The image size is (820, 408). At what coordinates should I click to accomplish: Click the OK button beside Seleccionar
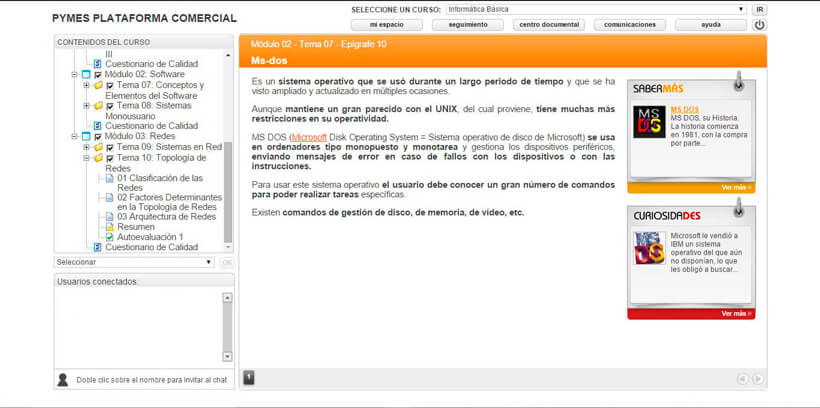coord(226,262)
